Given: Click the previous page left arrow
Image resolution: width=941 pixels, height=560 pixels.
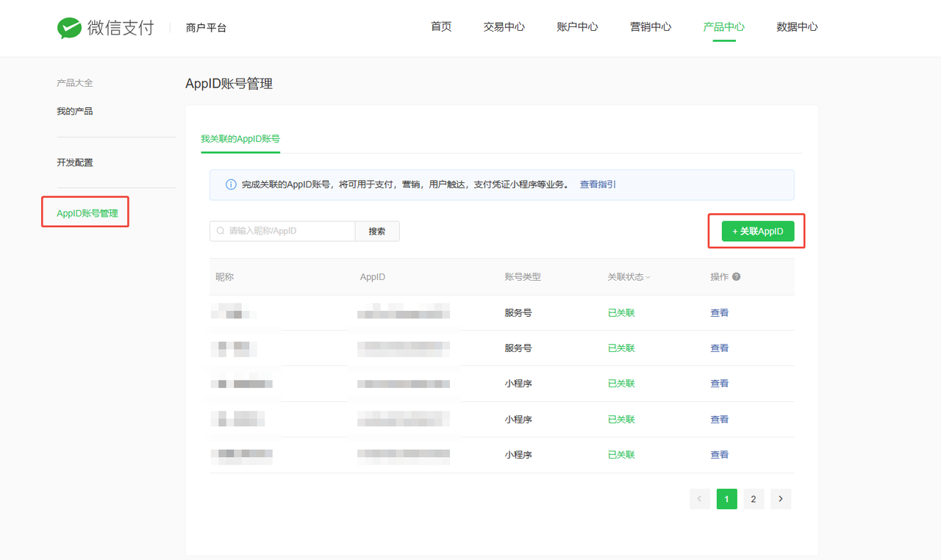Looking at the screenshot, I should pos(699,499).
